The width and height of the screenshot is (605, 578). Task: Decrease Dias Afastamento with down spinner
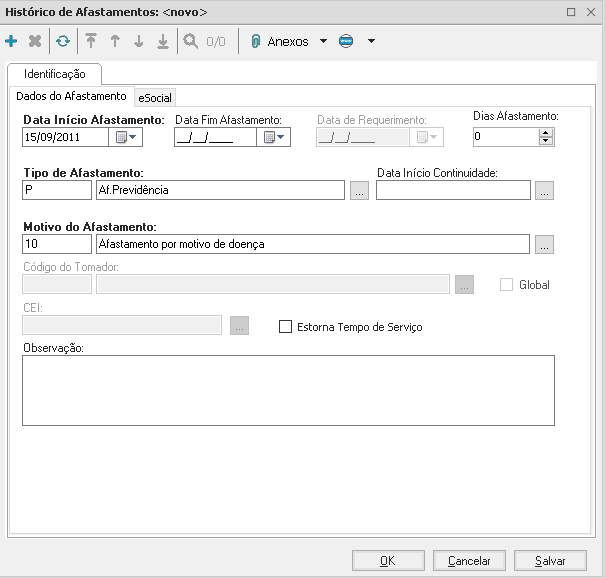[x=546, y=141]
